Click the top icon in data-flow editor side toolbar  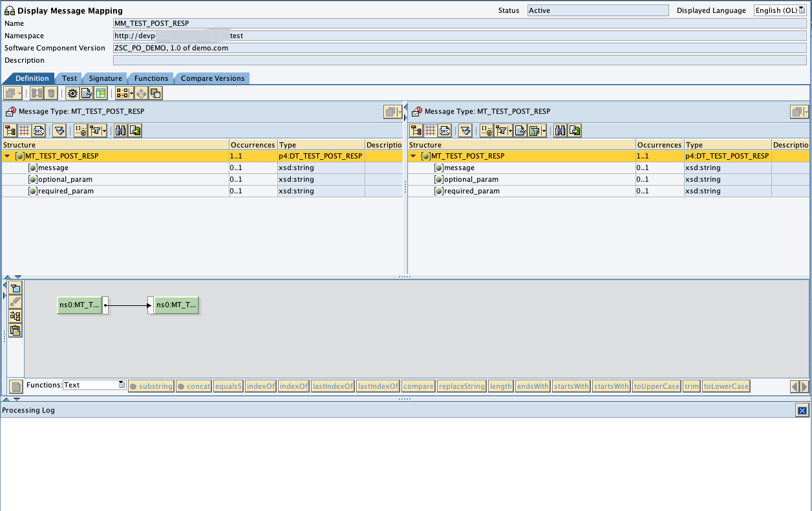coord(16,288)
